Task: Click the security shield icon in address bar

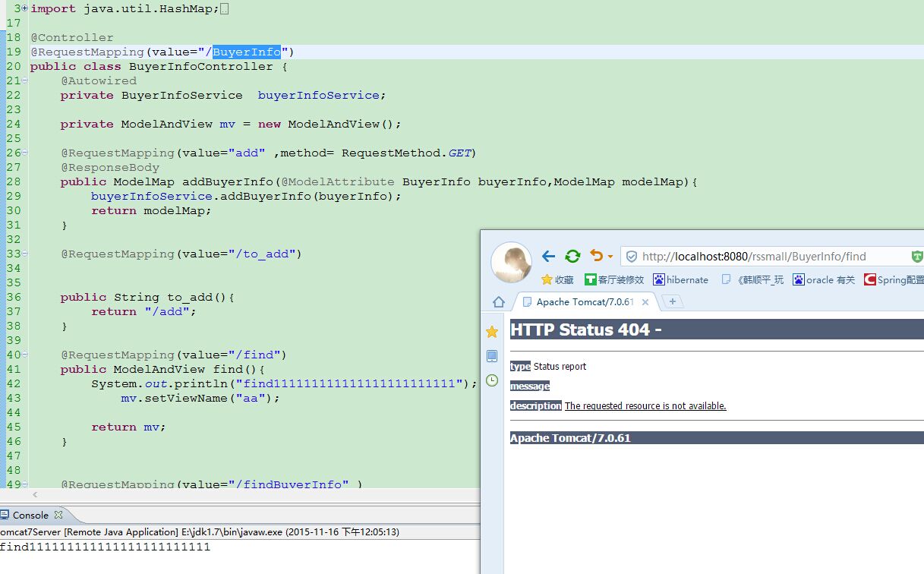Action: [632, 257]
